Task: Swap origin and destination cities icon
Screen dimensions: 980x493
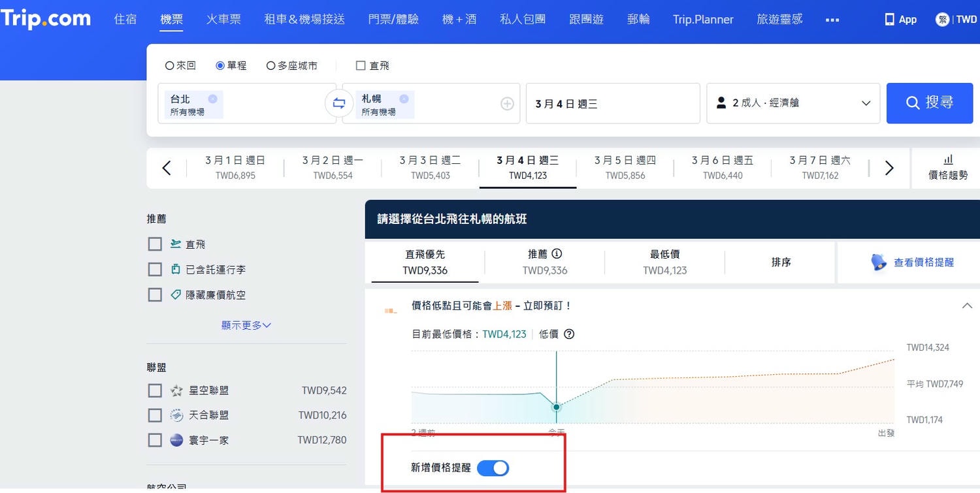Action: coord(339,103)
